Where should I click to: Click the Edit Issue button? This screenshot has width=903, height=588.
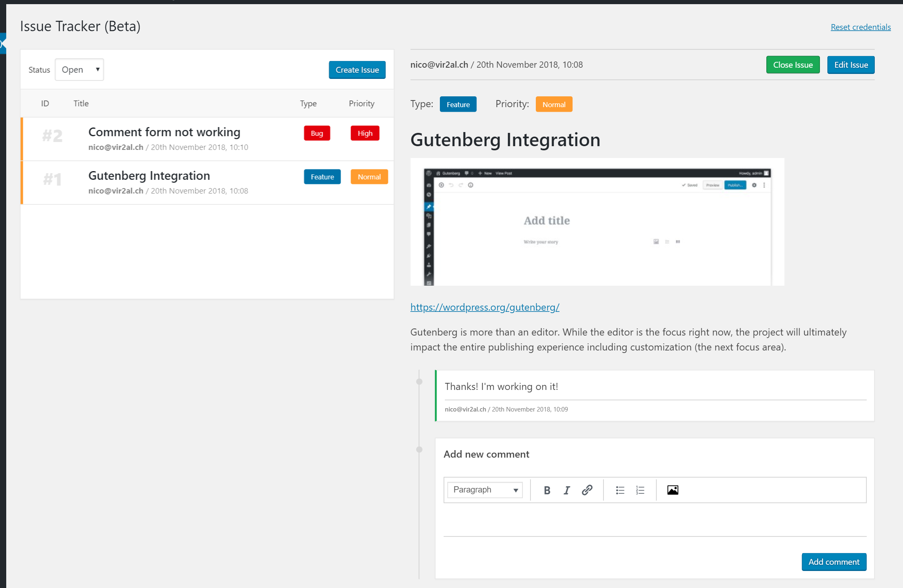(x=851, y=65)
